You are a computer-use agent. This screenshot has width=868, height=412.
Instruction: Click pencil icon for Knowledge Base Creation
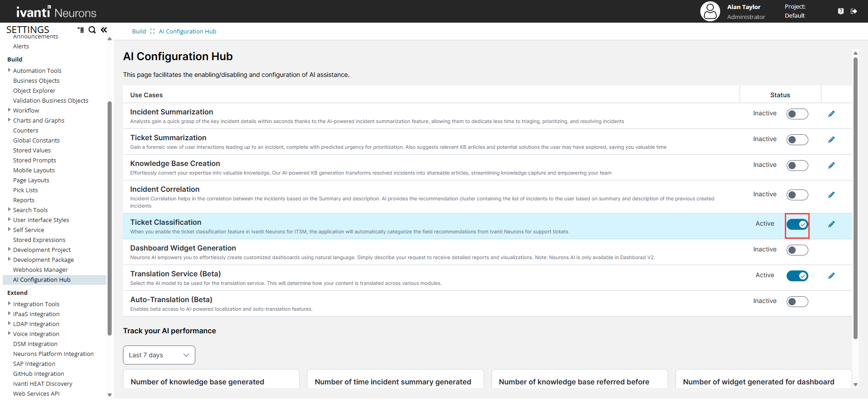831,166
